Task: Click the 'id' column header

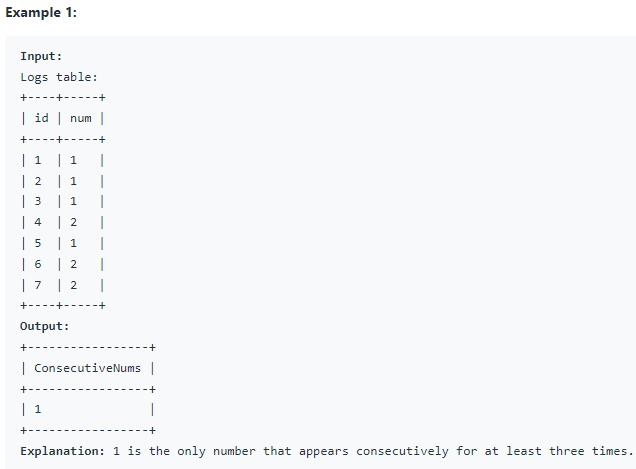Action: click(41, 118)
